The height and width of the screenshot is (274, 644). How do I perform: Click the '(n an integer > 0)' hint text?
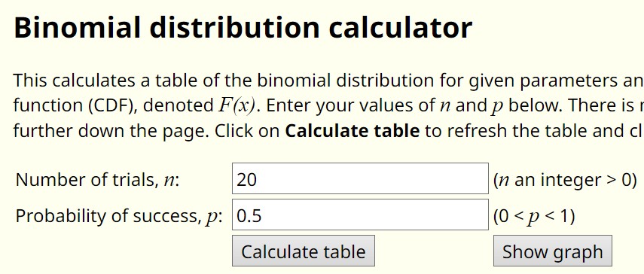pyautogui.click(x=565, y=180)
